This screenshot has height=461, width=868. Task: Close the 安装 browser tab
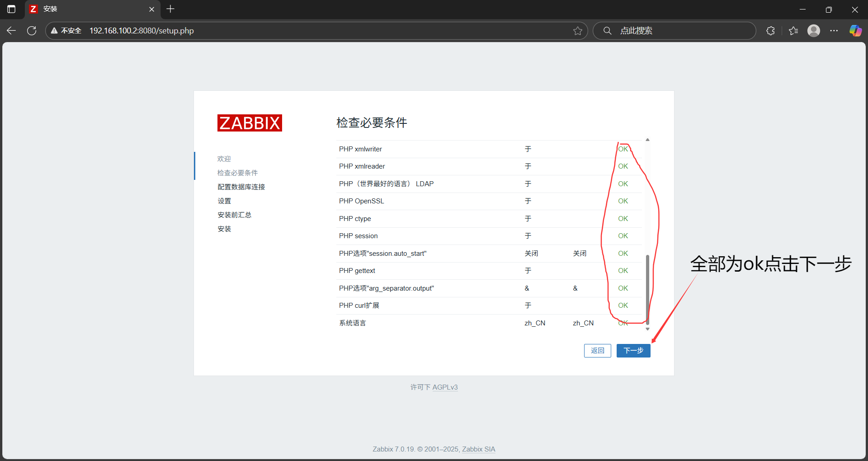[x=151, y=9]
